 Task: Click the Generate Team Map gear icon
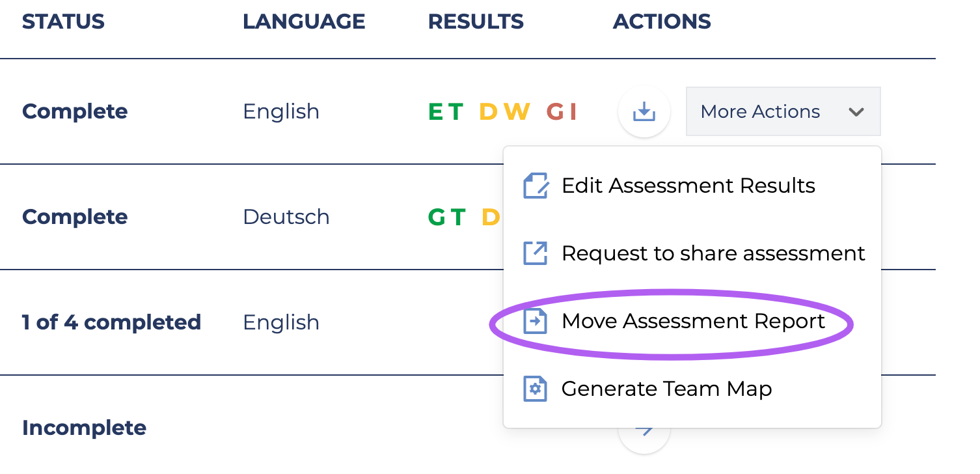click(x=536, y=389)
